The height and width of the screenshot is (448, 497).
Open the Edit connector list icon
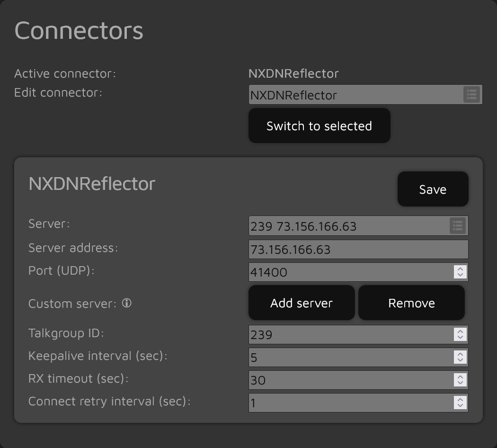point(471,95)
